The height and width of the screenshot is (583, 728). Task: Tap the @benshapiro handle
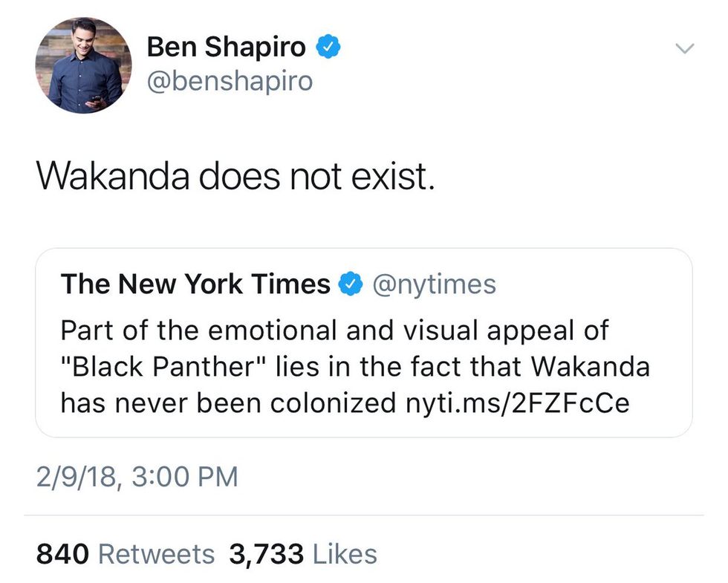click(x=230, y=81)
